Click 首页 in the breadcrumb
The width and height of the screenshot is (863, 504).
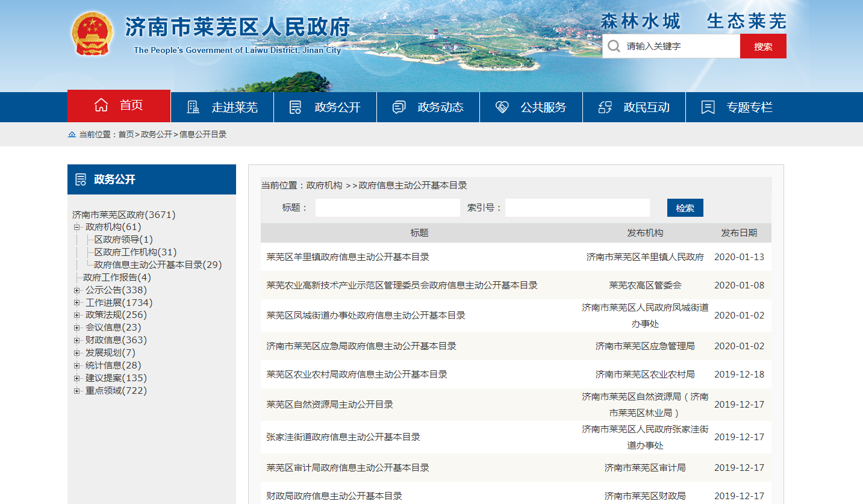(126, 134)
